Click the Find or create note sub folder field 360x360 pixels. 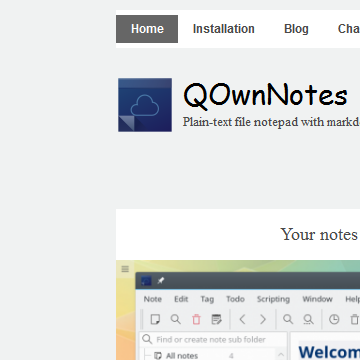213,339
